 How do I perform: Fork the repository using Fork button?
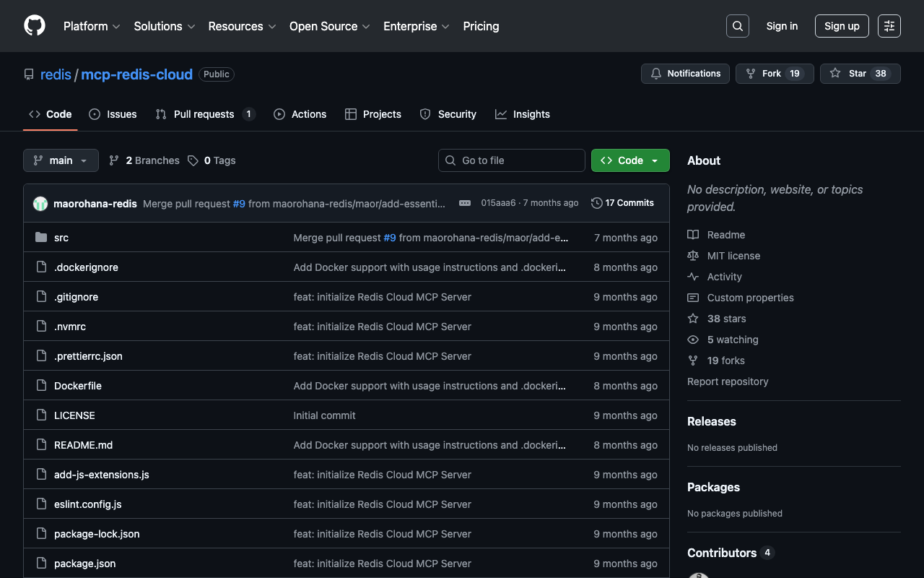tap(764, 74)
